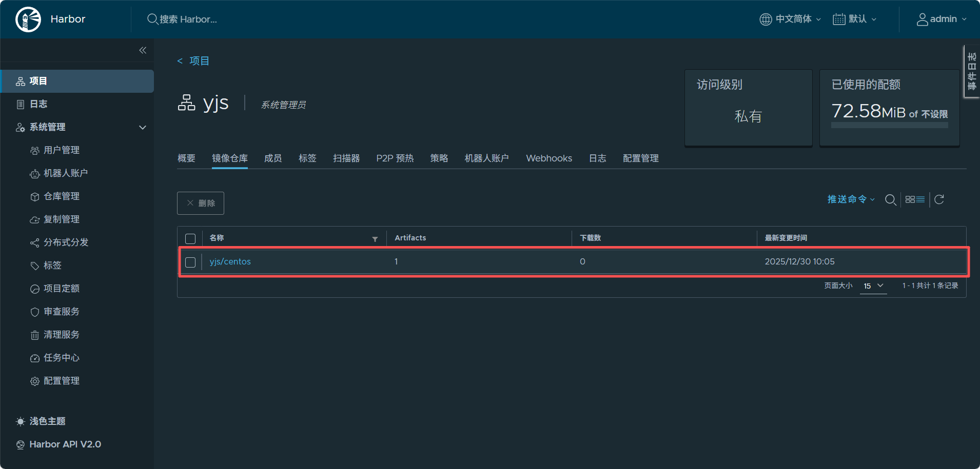The image size is (980, 469).
Task: Sort by 最新变更时间 column header
Action: [x=786, y=238]
